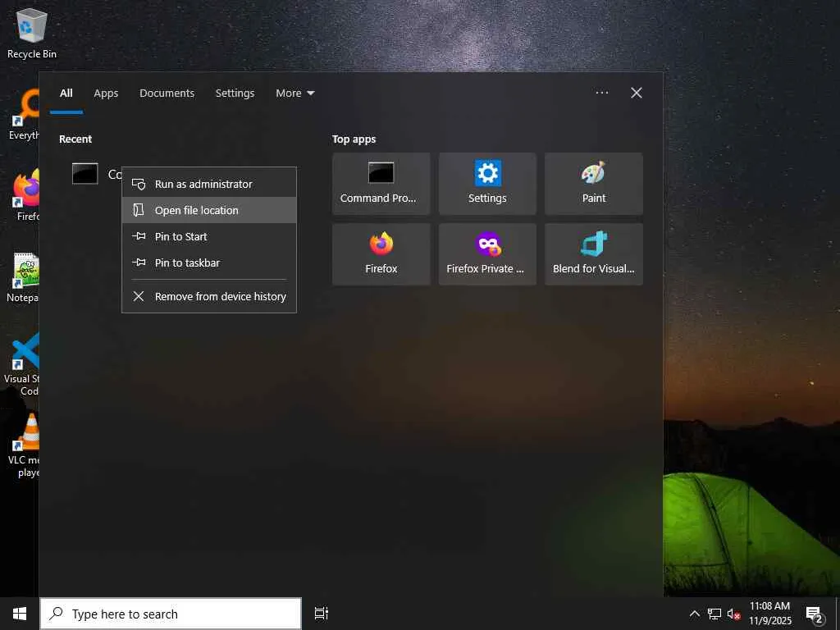Choose Run as administrator
This screenshot has height=630, width=840.
click(209, 184)
